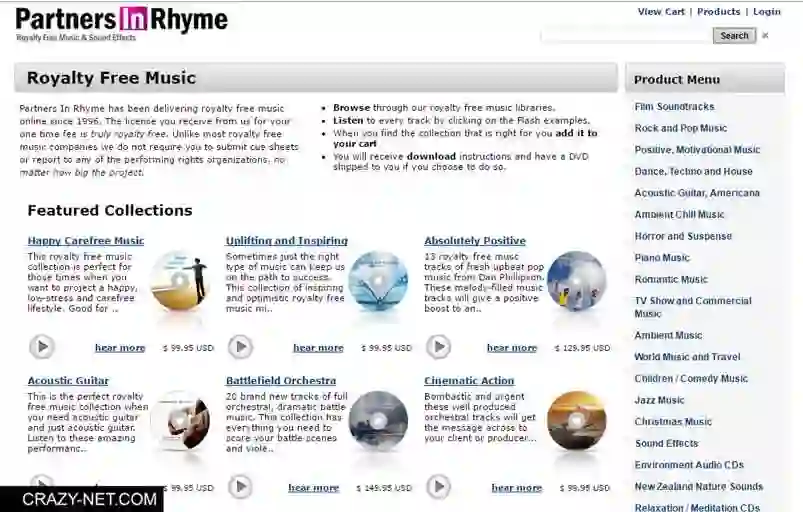Click hear more under Absolutely Positive

(512, 348)
